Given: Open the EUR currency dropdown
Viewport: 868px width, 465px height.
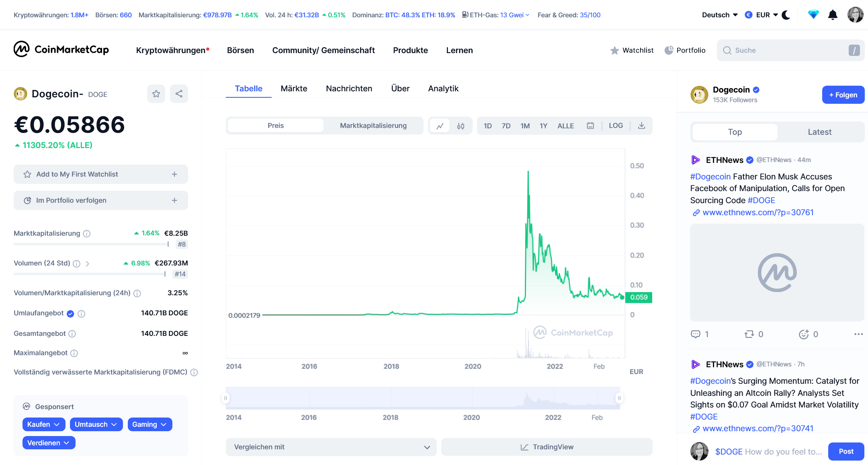Looking at the screenshot, I should 762,15.
